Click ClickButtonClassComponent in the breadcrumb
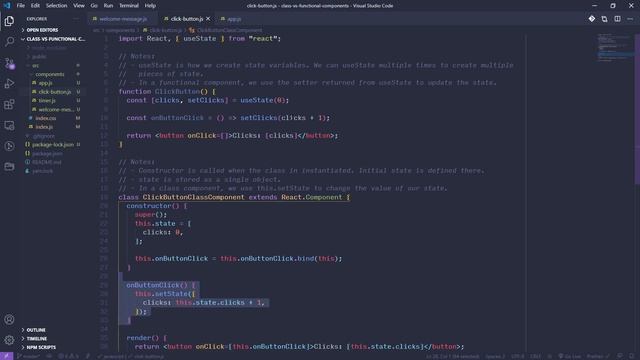 click(229, 30)
